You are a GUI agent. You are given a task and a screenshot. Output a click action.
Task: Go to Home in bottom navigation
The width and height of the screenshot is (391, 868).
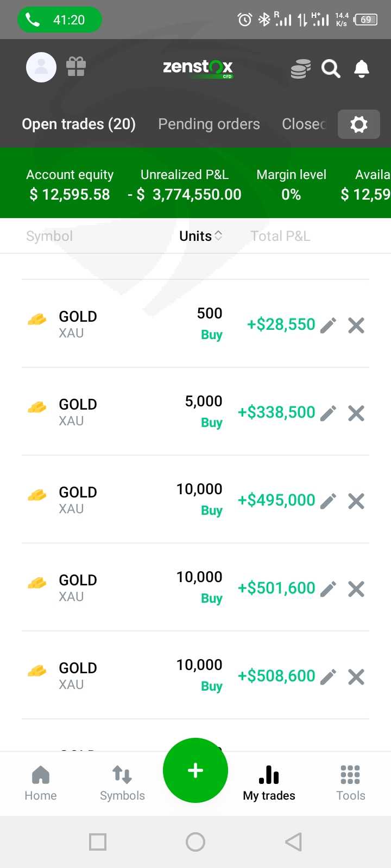coord(41,783)
